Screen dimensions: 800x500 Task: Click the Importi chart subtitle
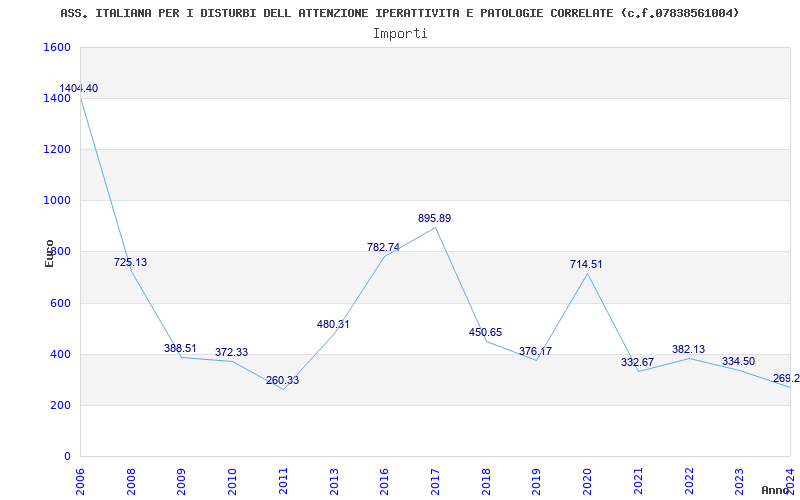click(400, 34)
